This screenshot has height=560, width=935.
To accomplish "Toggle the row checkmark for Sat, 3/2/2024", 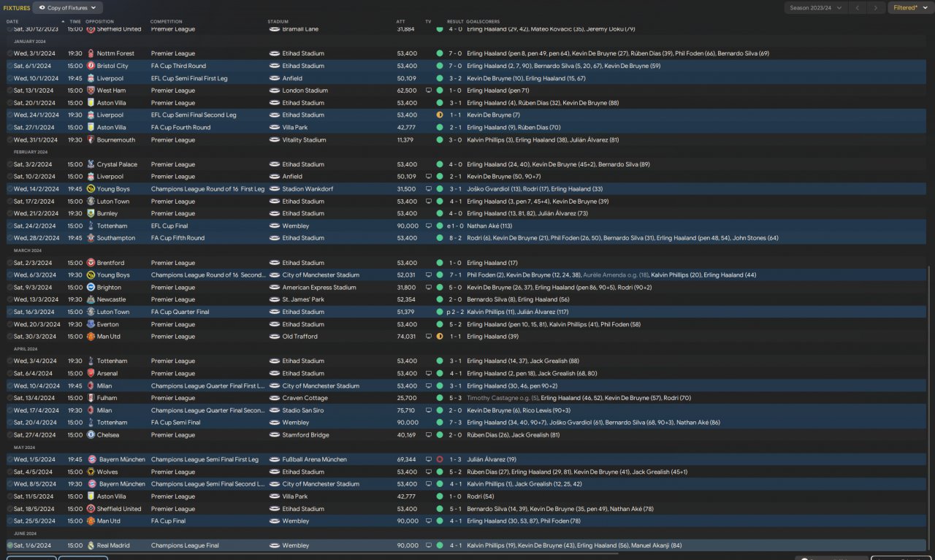I will click(x=10, y=164).
